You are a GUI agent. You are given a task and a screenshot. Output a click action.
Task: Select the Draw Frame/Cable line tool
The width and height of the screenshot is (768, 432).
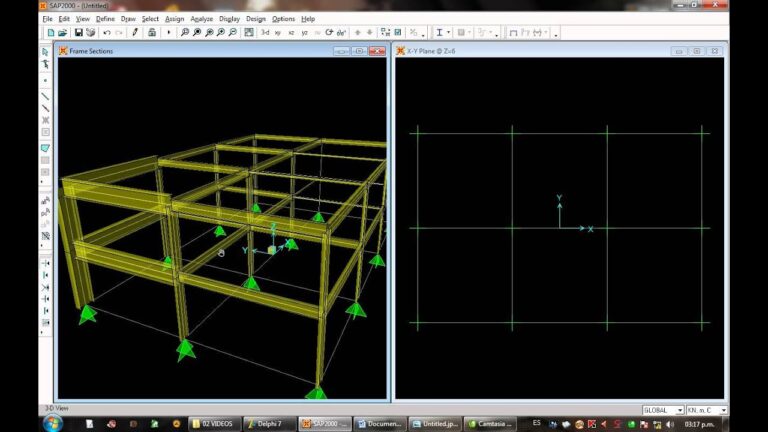point(45,96)
